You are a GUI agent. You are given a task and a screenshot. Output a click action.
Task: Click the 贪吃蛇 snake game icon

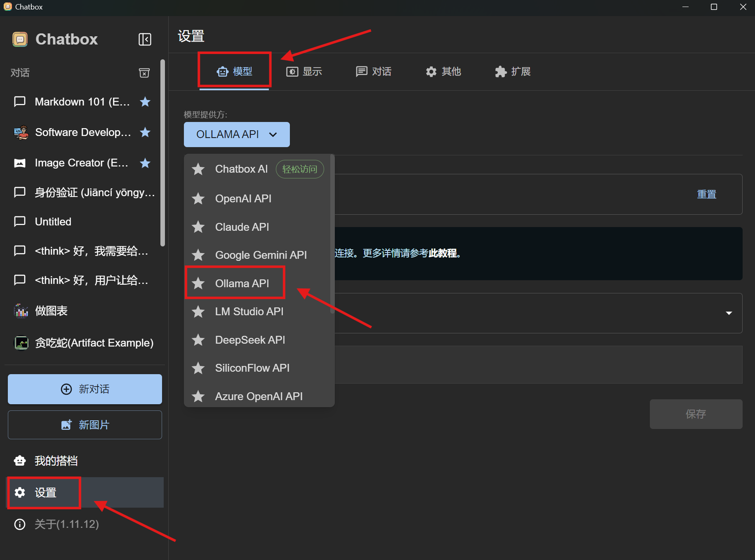[21, 343]
